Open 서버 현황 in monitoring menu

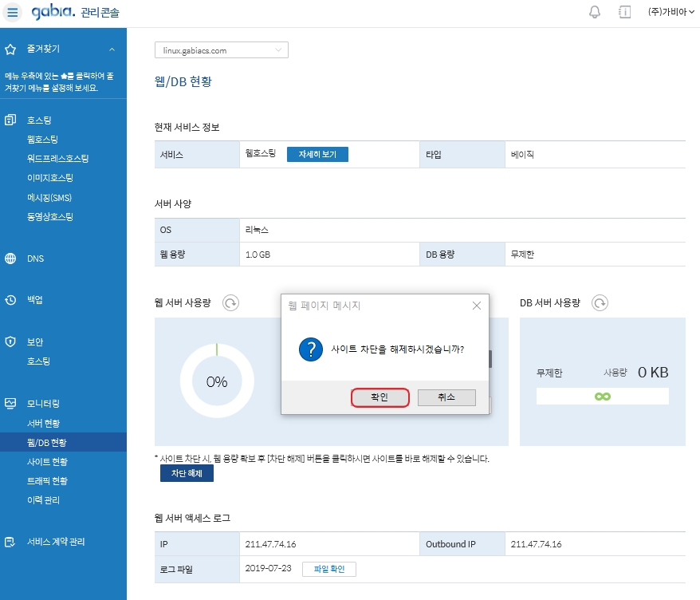click(43, 423)
